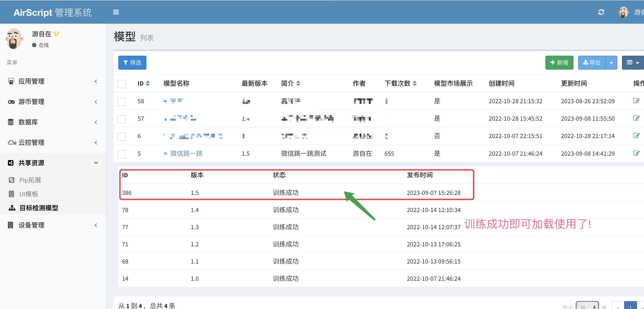Click edit icon for row ID 5

point(636,153)
